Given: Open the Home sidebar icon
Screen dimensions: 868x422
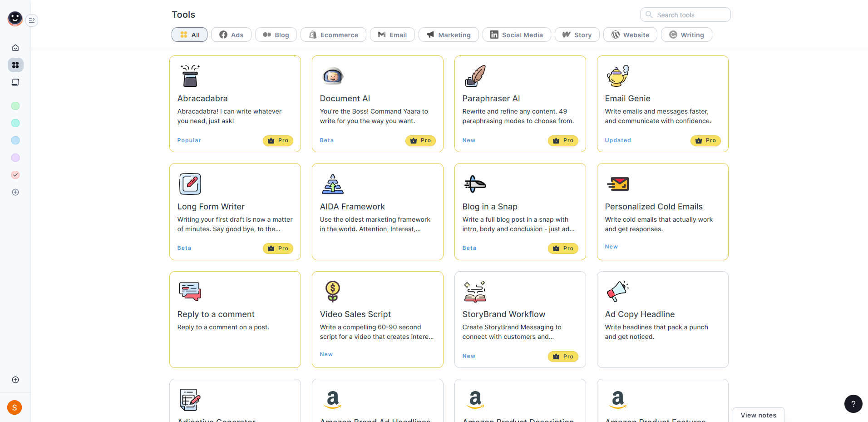Looking at the screenshot, I should click(x=15, y=48).
